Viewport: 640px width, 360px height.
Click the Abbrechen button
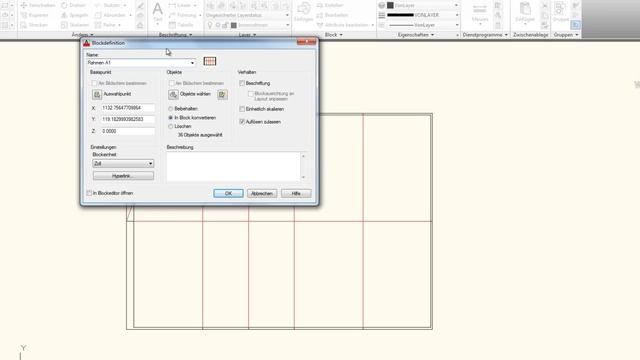pos(262,193)
